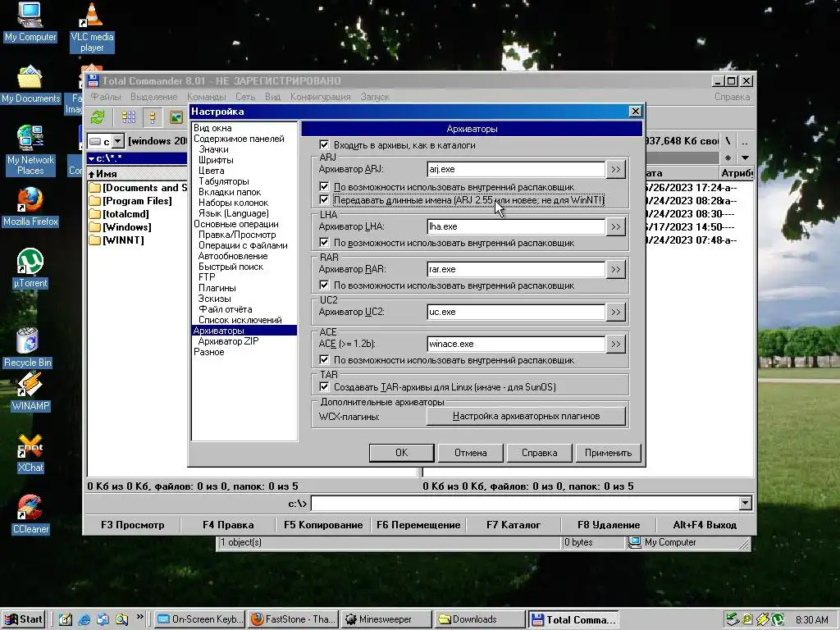Click root directory backslash button
The image size is (840, 630).
pyautogui.click(x=728, y=141)
